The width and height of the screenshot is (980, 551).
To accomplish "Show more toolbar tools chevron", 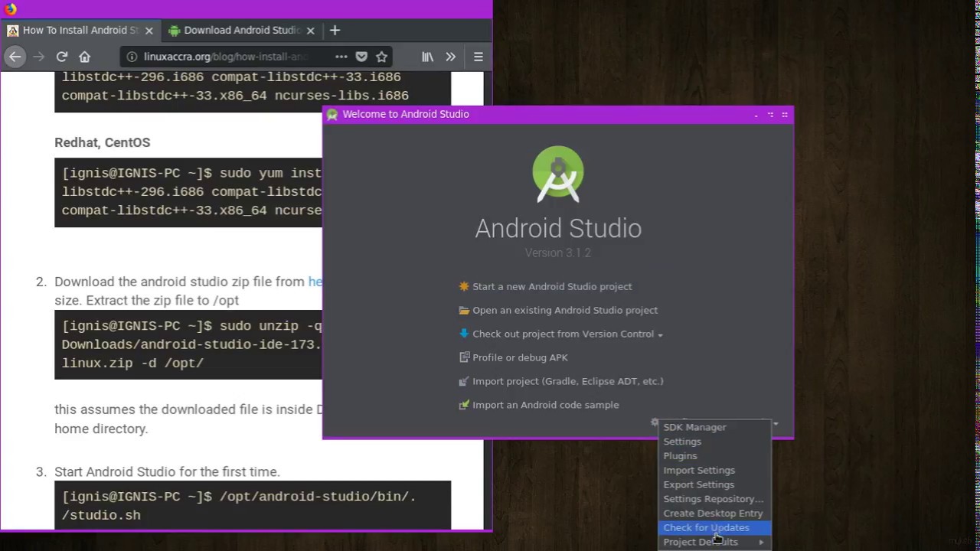I will click(x=451, y=57).
